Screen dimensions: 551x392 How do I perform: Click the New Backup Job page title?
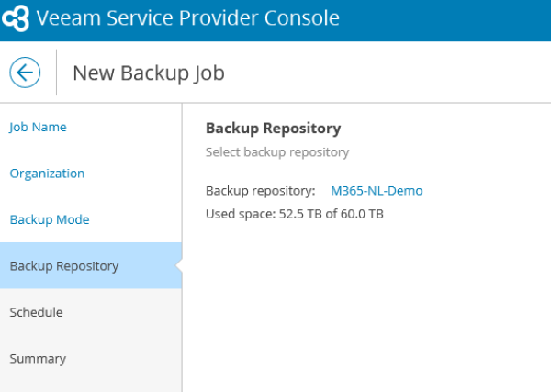149,73
